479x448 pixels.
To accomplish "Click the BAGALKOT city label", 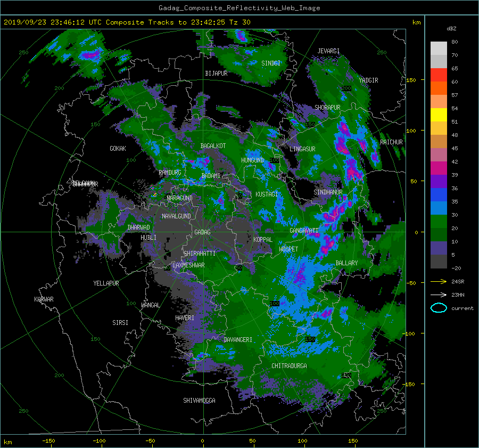I will tap(213, 146).
